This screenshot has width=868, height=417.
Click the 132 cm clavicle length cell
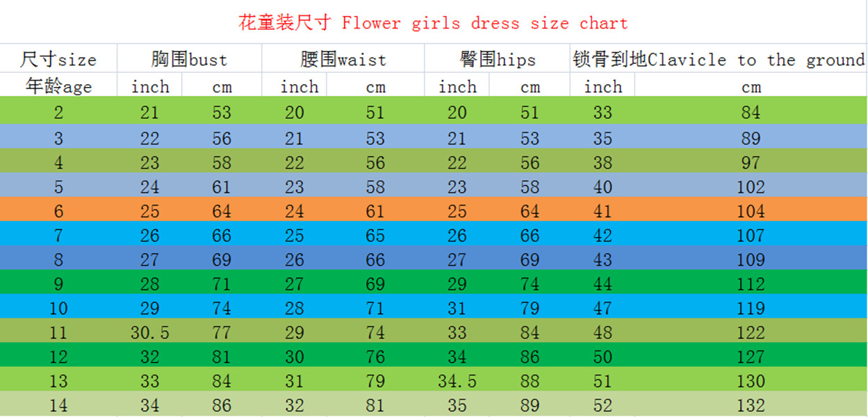tap(751, 406)
